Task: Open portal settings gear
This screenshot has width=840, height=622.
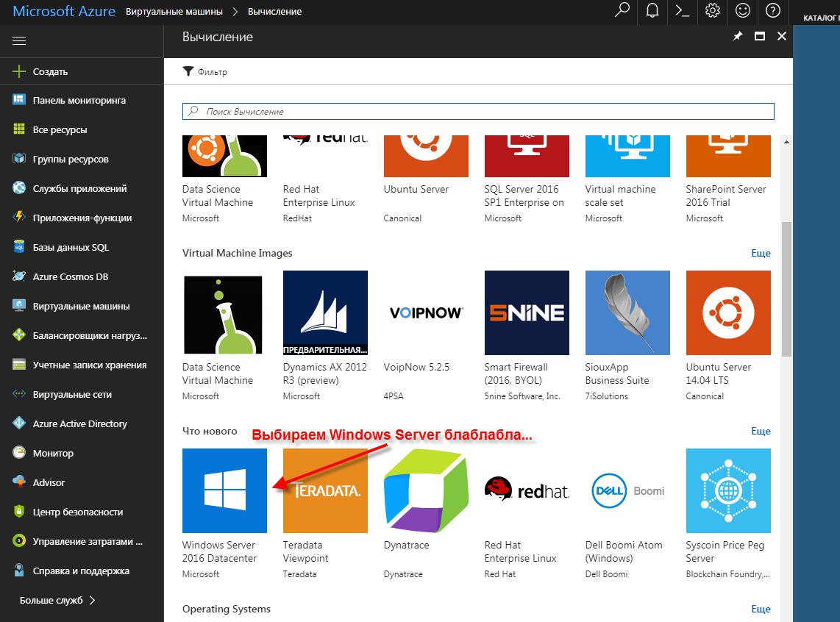Action: click(x=712, y=11)
